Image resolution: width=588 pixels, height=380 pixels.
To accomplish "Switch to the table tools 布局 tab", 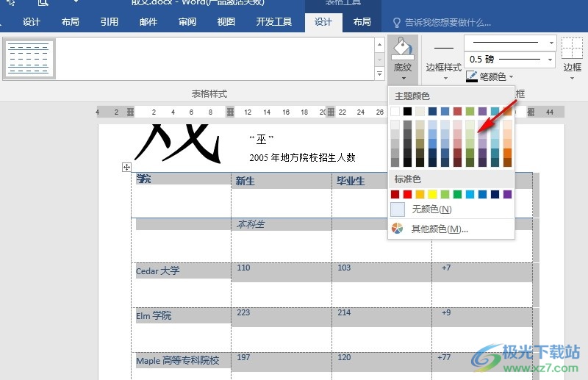I will tap(362, 22).
